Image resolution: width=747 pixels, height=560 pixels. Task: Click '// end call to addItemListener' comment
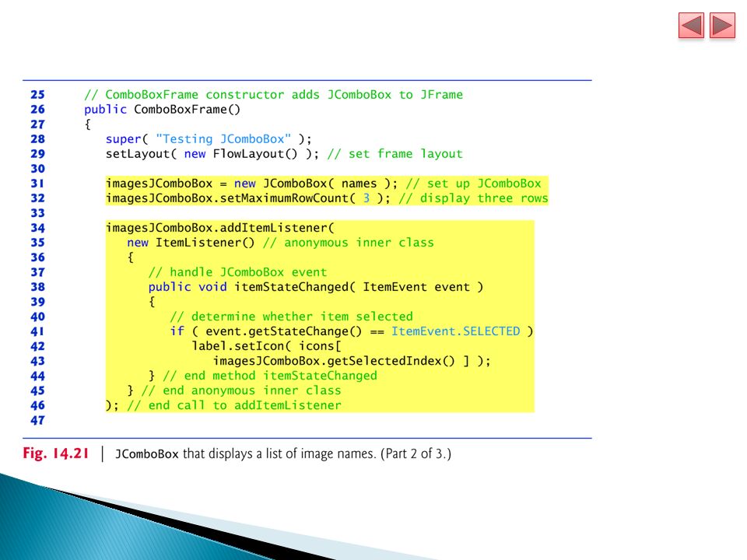(x=234, y=404)
